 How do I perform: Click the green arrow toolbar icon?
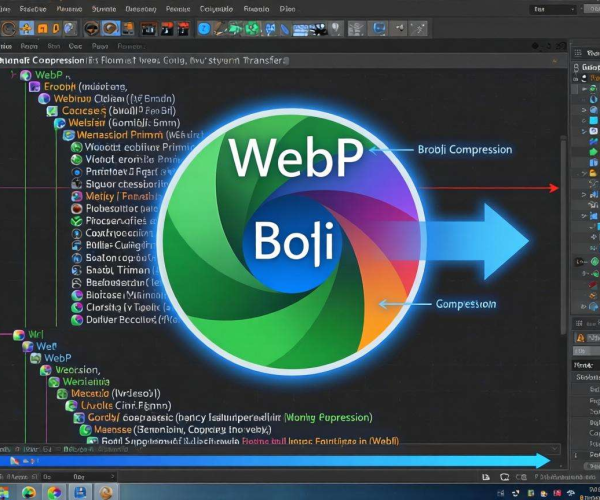(235, 29)
